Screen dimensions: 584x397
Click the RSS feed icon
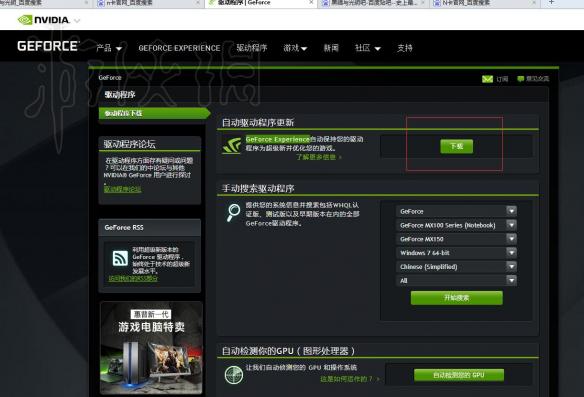point(120,258)
